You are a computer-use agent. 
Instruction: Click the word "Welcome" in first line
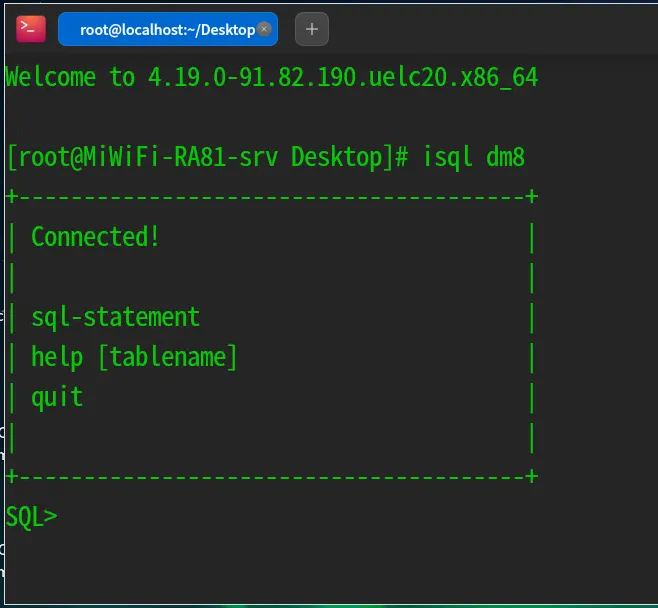pyautogui.click(x=51, y=77)
